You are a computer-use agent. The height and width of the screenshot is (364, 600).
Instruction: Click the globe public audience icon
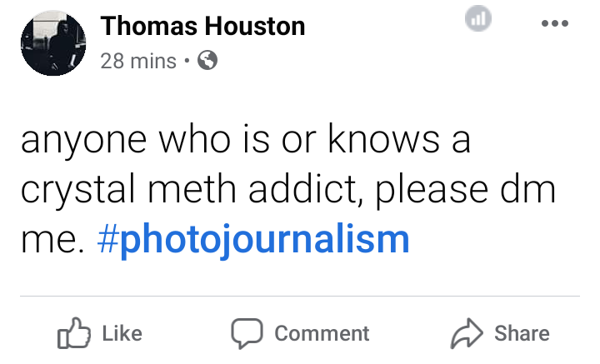[x=208, y=61]
